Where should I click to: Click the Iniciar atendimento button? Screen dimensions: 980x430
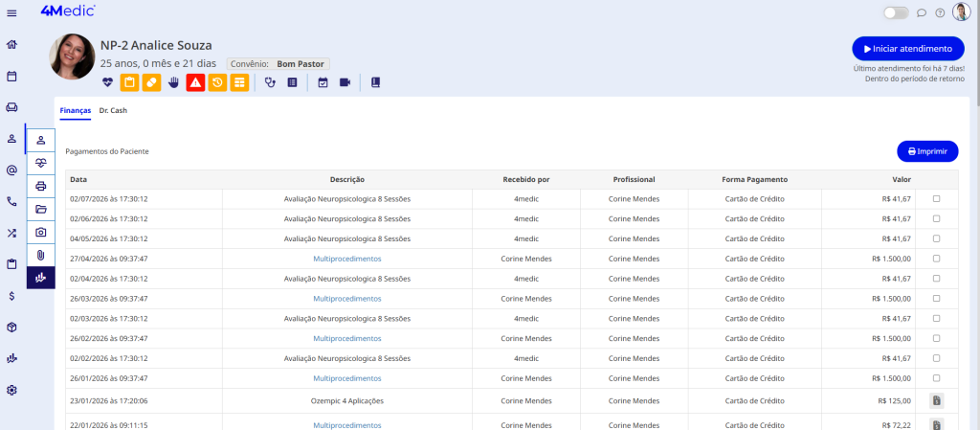[x=907, y=49]
